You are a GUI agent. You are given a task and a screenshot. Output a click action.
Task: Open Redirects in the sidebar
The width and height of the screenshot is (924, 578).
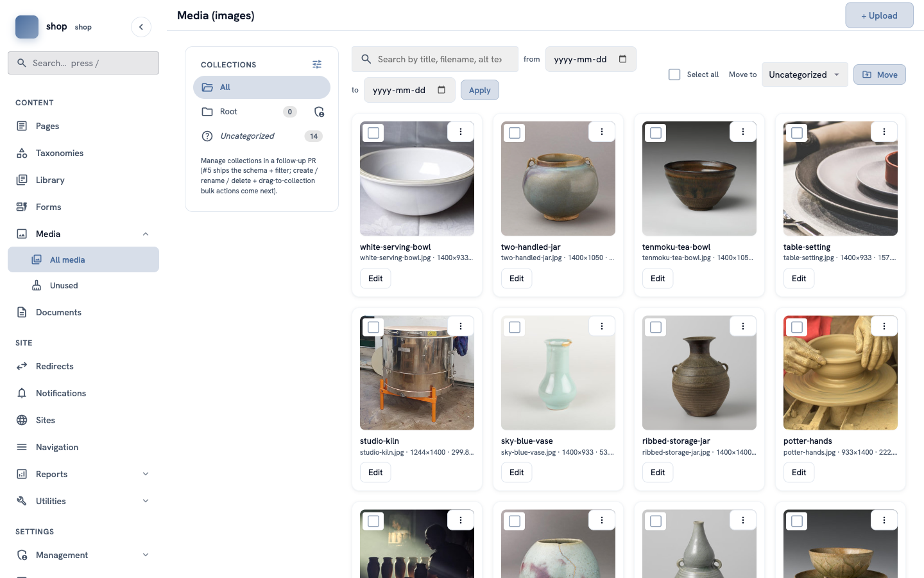(x=83, y=366)
